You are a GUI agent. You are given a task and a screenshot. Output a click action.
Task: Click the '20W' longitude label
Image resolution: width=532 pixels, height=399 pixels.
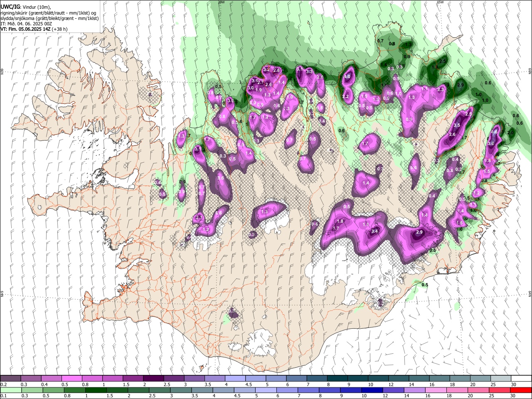[x=221, y=2]
